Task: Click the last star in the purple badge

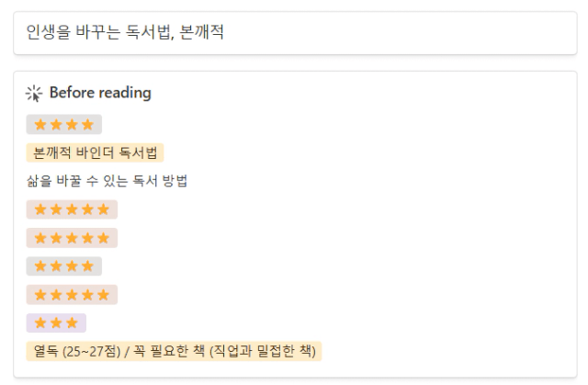Action: [72, 323]
